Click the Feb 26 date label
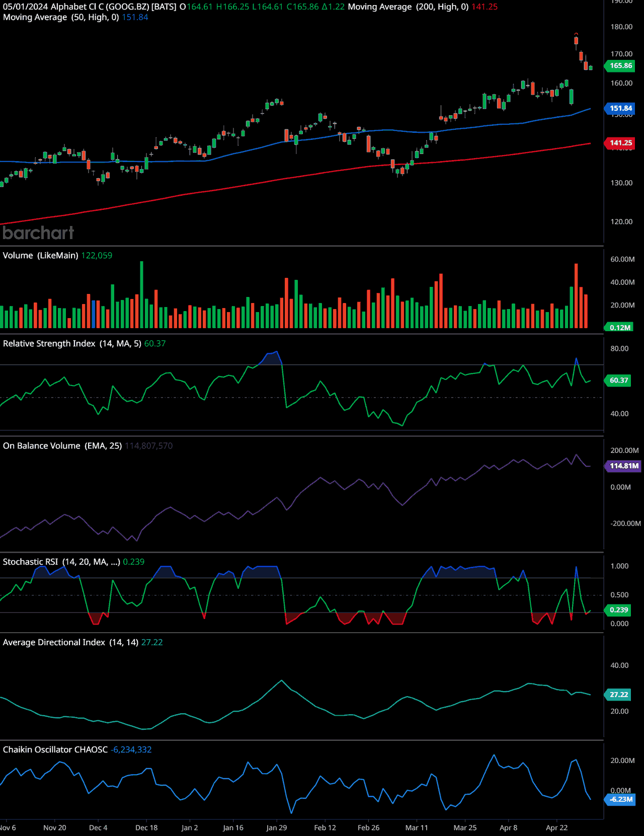Image resolution: width=644 pixels, height=836 pixels. [x=368, y=827]
